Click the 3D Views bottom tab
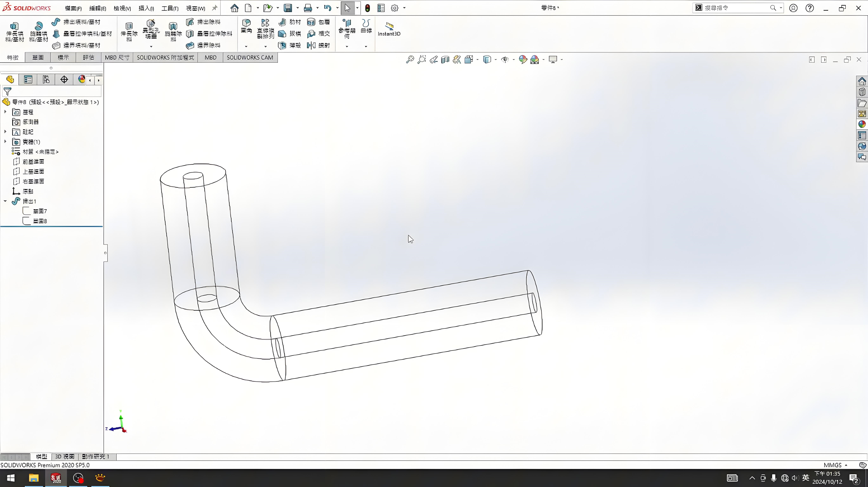The height and width of the screenshot is (487, 868). coord(64,457)
